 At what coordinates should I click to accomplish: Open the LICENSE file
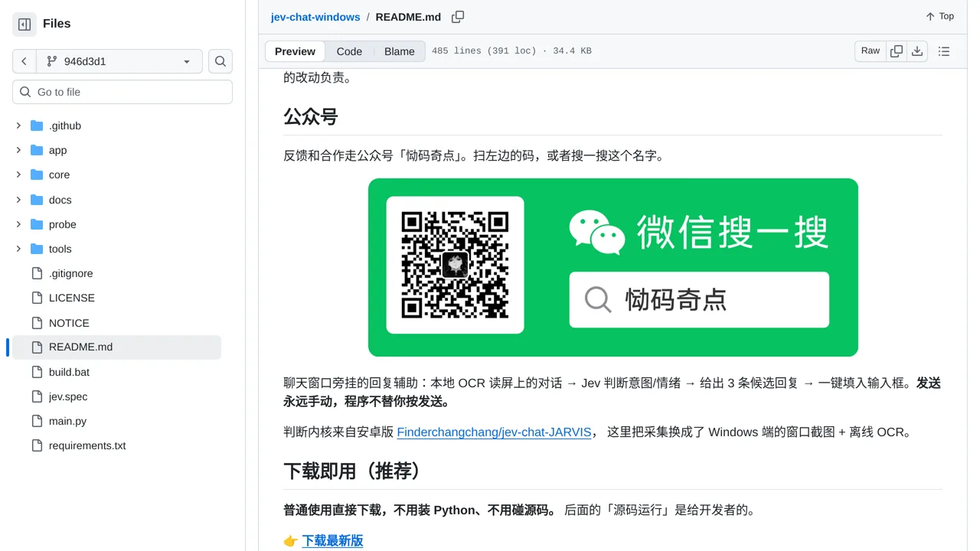pos(72,298)
